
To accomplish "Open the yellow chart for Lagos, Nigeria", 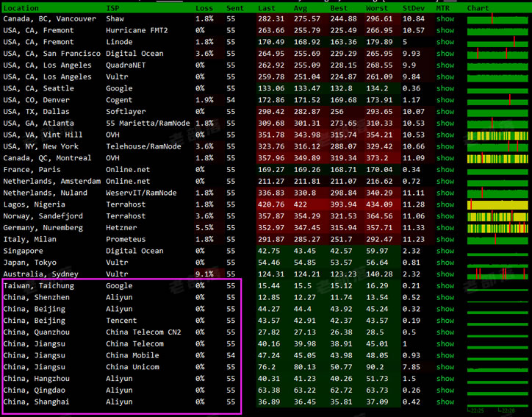I will (497, 204).
